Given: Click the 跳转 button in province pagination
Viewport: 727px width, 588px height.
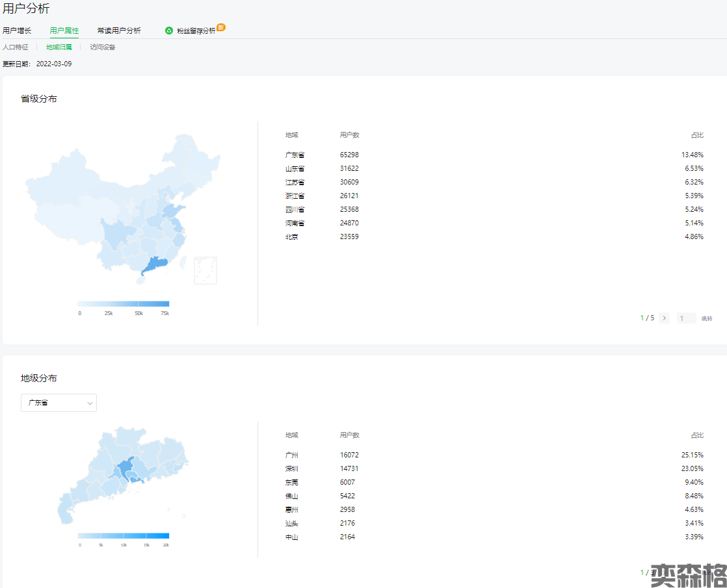Looking at the screenshot, I should (707, 318).
